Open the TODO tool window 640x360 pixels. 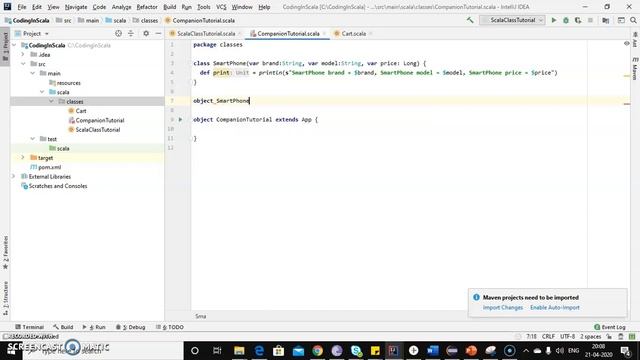pyautogui.click(x=170, y=327)
